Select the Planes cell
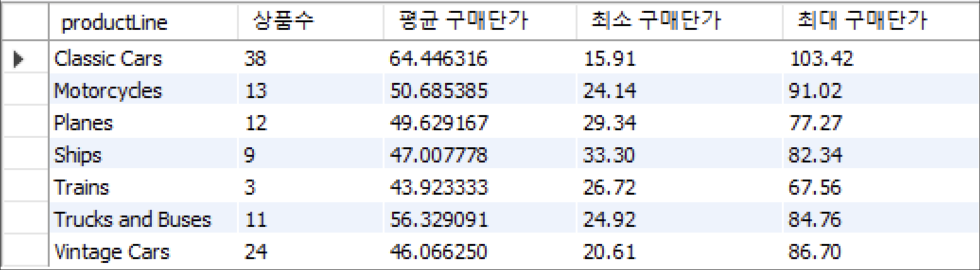The image size is (980, 270). click(143, 122)
